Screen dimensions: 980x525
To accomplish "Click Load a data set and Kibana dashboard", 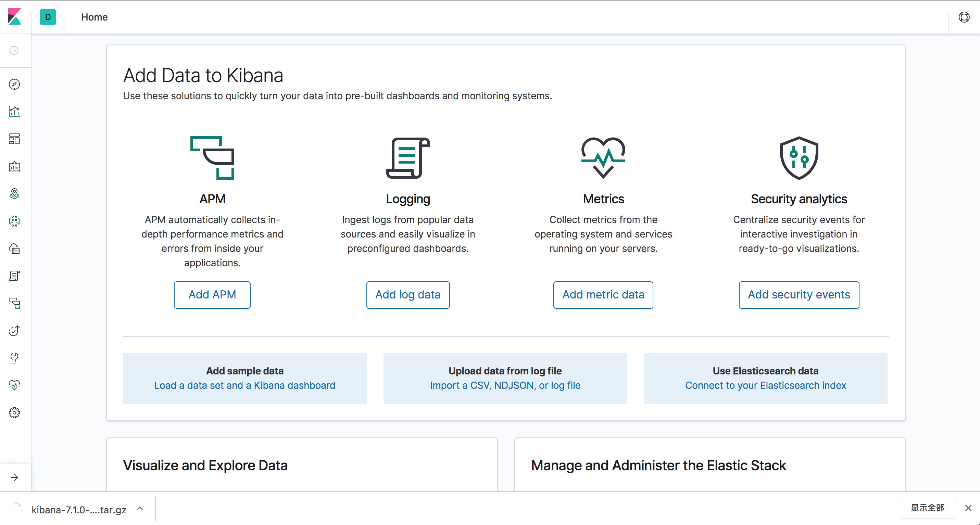I will coord(244,385).
